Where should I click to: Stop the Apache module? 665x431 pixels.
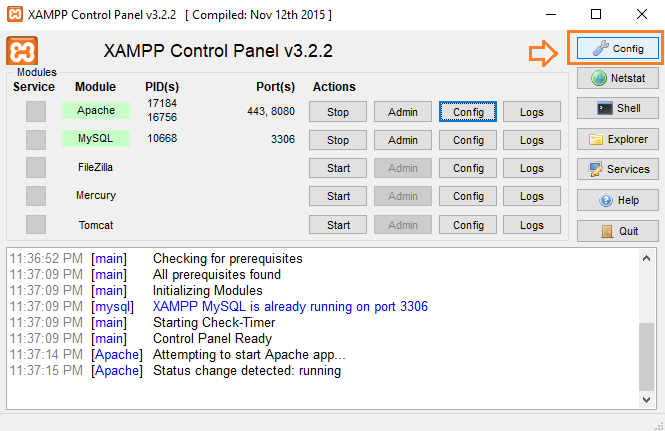click(338, 112)
